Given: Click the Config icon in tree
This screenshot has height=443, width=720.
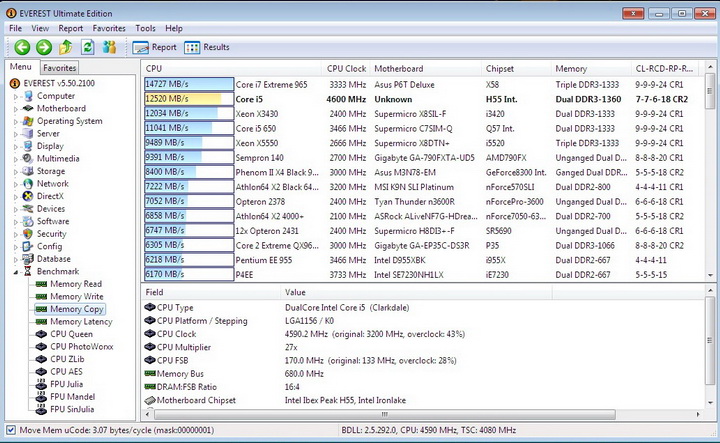Looking at the screenshot, I should tap(28, 246).
